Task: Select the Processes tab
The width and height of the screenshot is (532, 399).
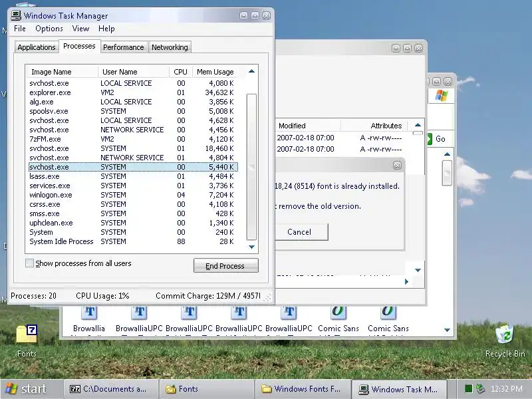Action: [79, 46]
